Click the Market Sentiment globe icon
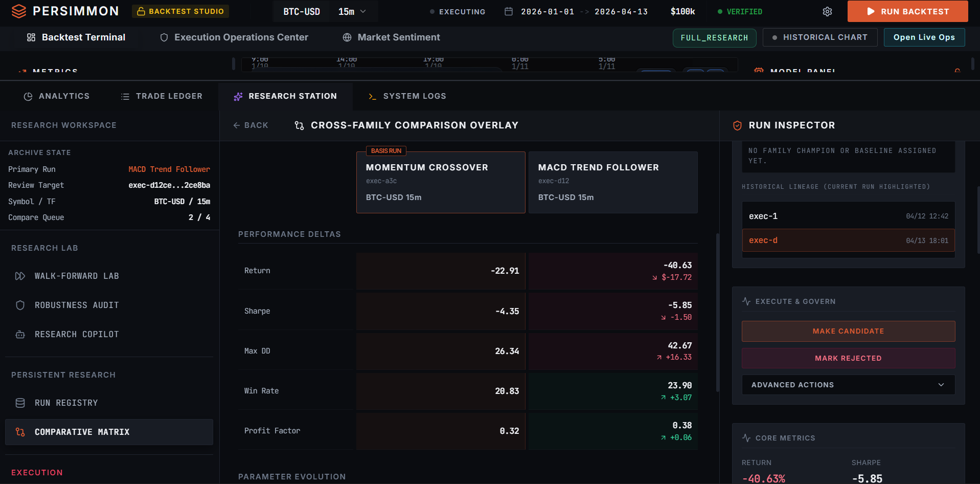This screenshot has height=484, width=980. coord(347,37)
